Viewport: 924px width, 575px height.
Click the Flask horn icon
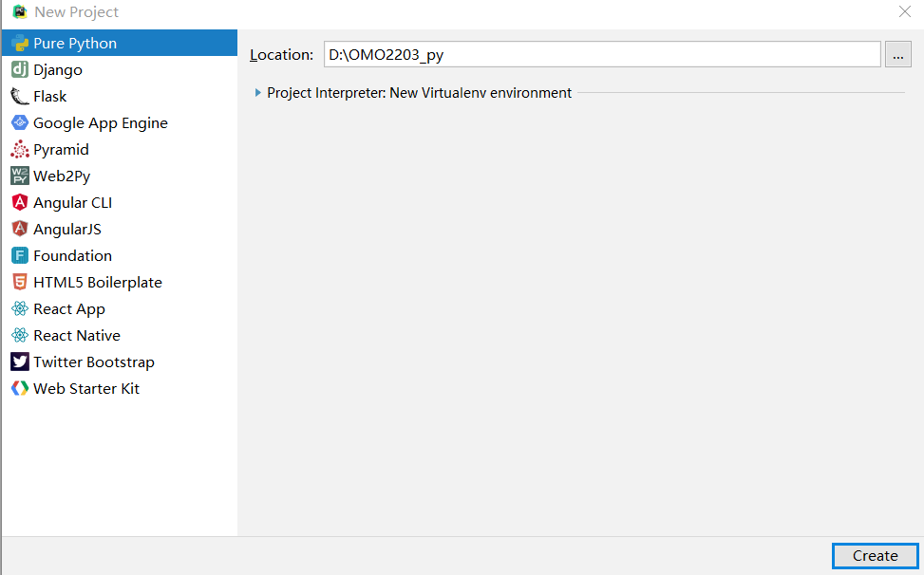pyautogui.click(x=19, y=96)
